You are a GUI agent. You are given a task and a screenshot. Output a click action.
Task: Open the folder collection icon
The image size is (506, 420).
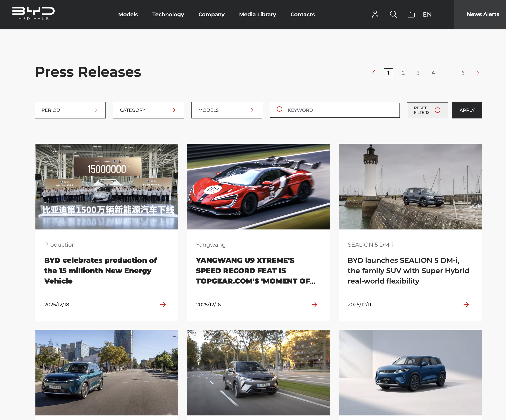(411, 15)
